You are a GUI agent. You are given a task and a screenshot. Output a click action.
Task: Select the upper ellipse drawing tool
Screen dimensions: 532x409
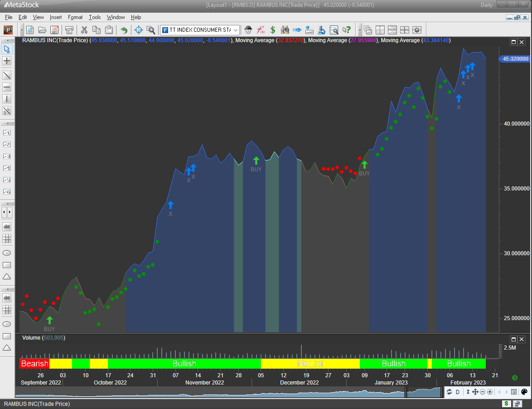pyautogui.click(x=7, y=253)
